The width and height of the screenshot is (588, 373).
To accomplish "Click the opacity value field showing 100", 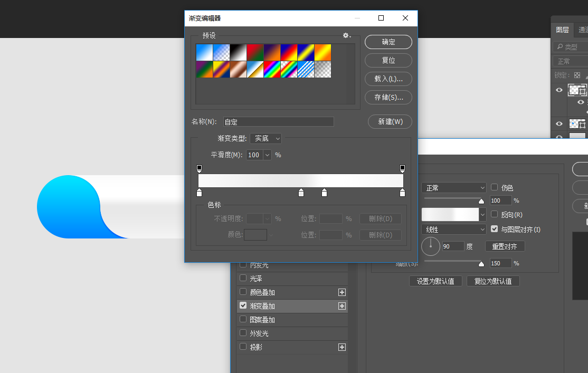I will pos(500,200).
